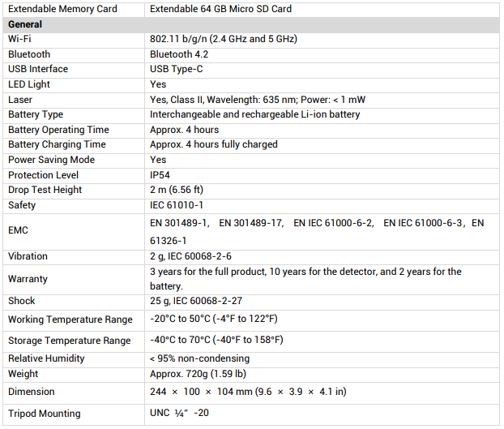Select the Battery Operating Time label
This screenshot has width=504, height=429.
click(x=57, y=130)
